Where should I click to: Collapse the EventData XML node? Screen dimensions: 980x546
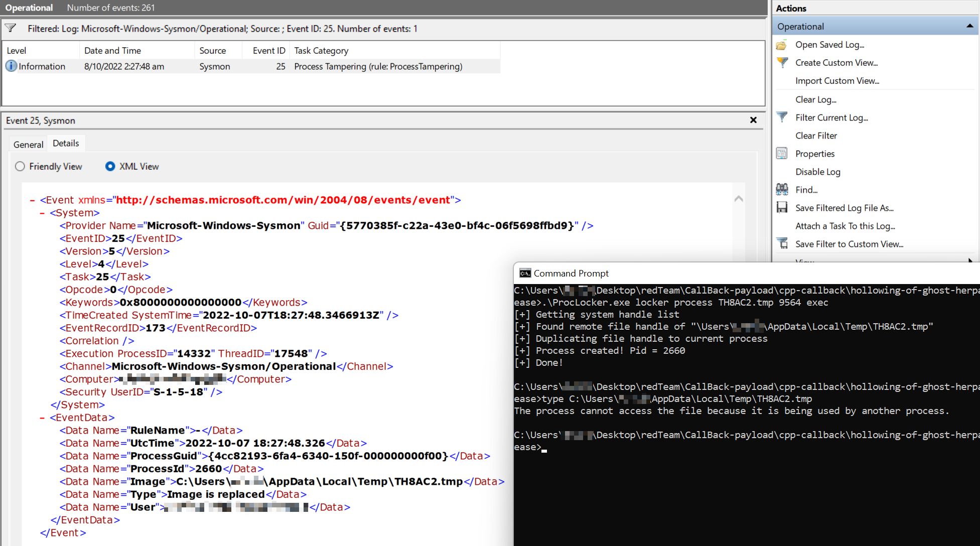42,418
